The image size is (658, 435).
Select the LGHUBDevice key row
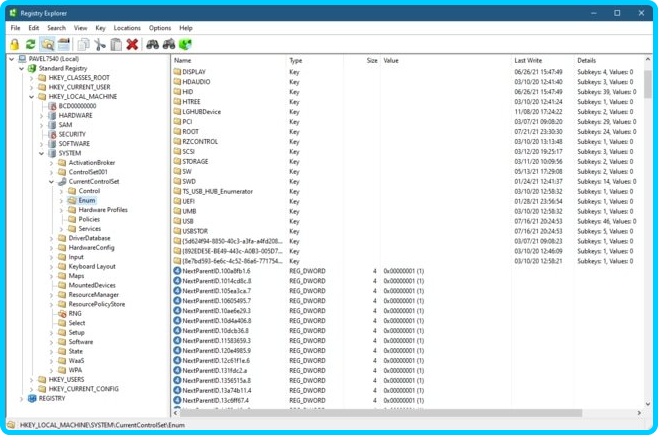tap(407, 112)
